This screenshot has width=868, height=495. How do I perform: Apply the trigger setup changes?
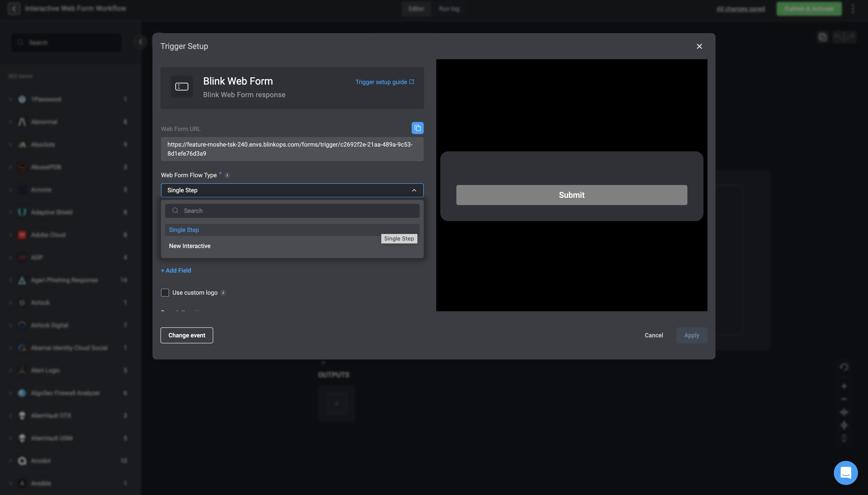point(691,335)
